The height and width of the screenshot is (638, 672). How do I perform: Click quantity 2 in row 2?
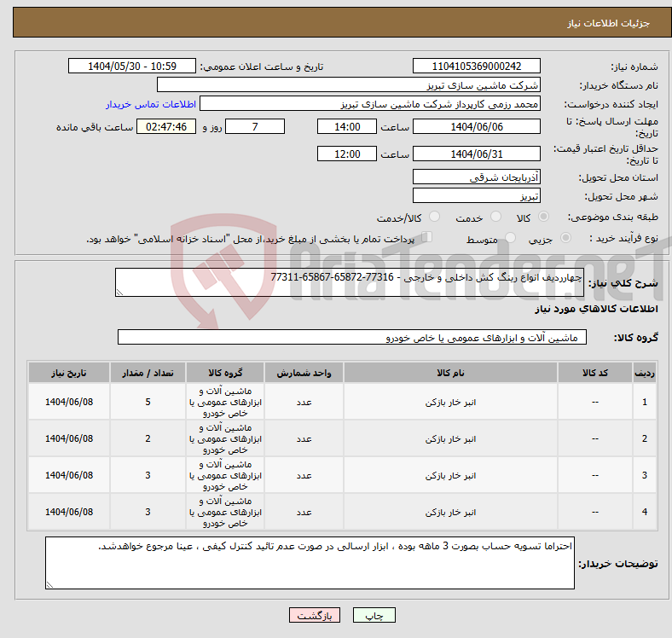tap(148, 438)
